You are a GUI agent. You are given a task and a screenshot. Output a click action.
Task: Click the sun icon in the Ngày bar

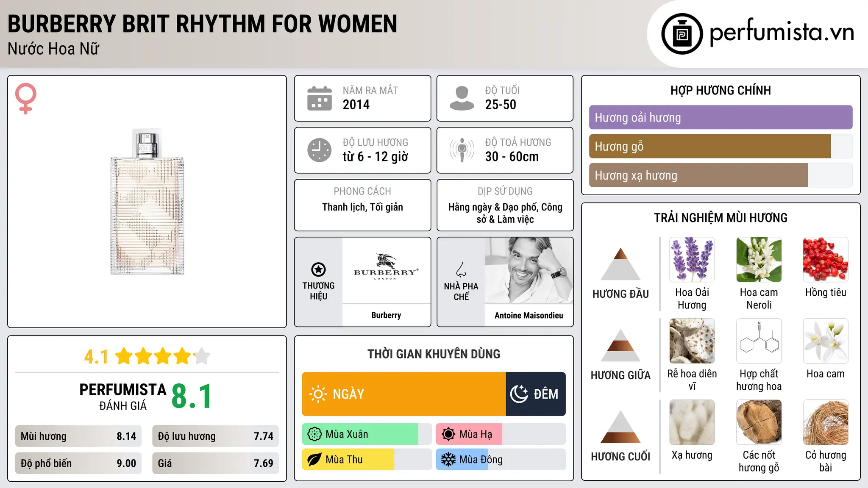[x=318, y=394]
